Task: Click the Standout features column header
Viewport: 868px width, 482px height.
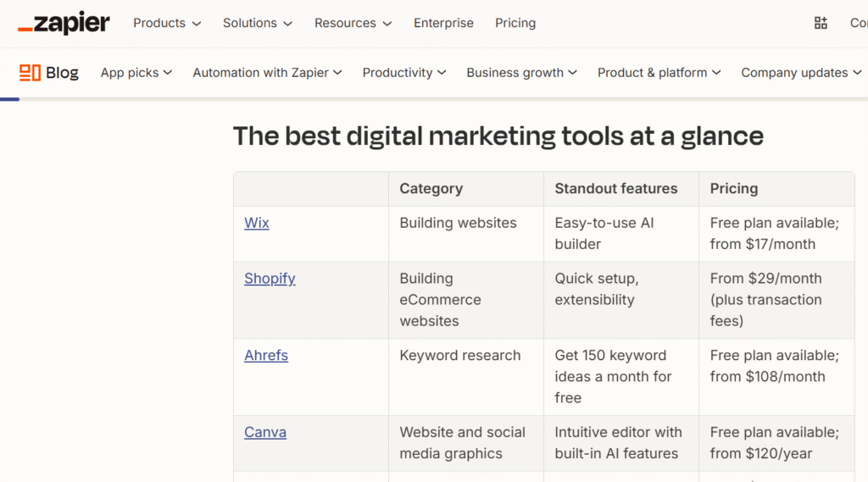Action: click(621, 189)
